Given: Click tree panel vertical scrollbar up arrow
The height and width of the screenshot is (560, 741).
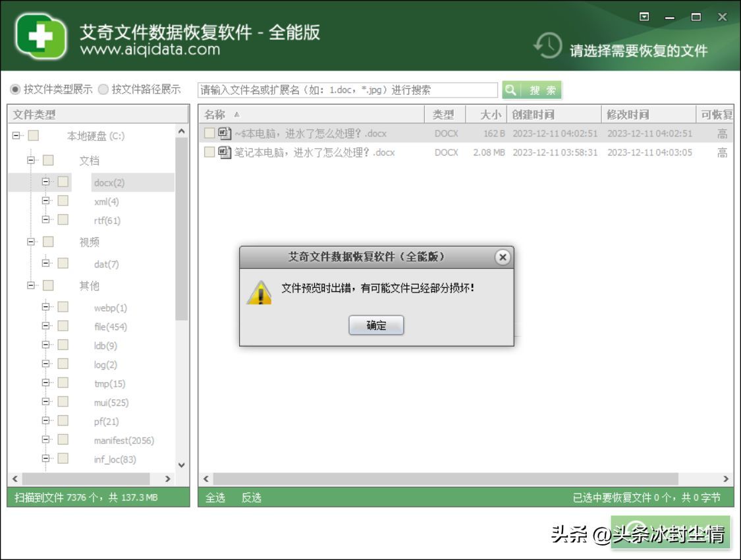Looking at the screenshot, I should pyautogui.click(x=182, y=131).
